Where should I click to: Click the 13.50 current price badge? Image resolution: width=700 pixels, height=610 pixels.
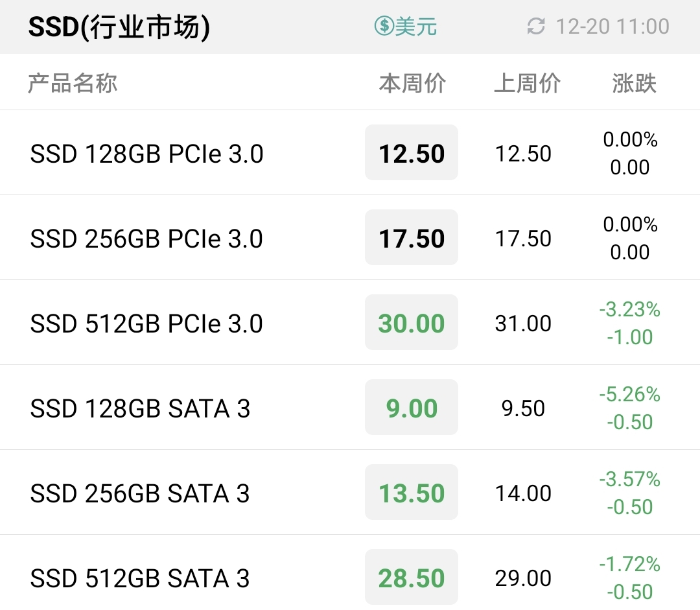(412, 492)
